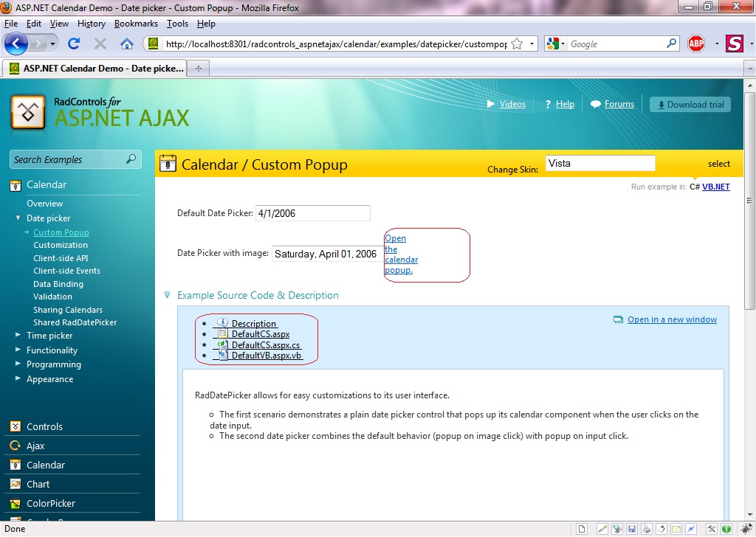This screenshot has width=756, height=537.
Task: Open the Tools menu
Action: click(177, 24)
